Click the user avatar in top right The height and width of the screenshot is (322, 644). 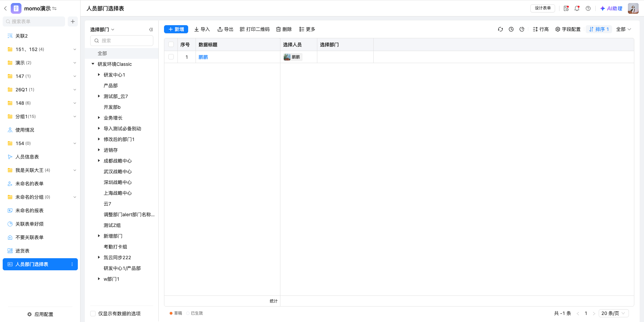click(633, 8)
